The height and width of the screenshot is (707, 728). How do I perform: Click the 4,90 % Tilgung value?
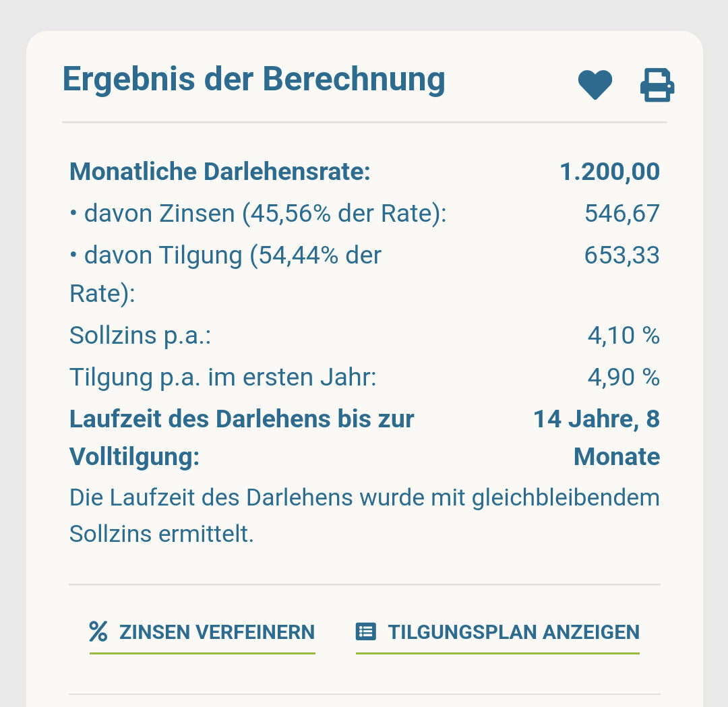point(623,377)
